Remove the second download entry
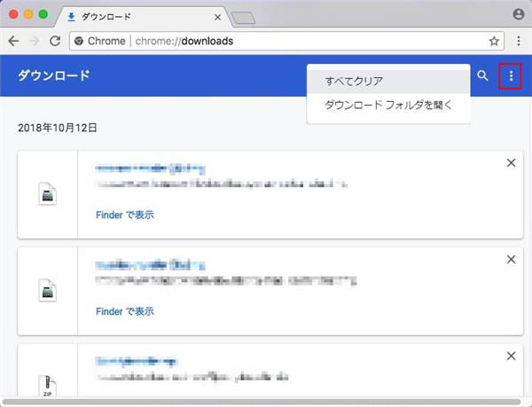This screenshot has height=407, width=532. [511, 260]
